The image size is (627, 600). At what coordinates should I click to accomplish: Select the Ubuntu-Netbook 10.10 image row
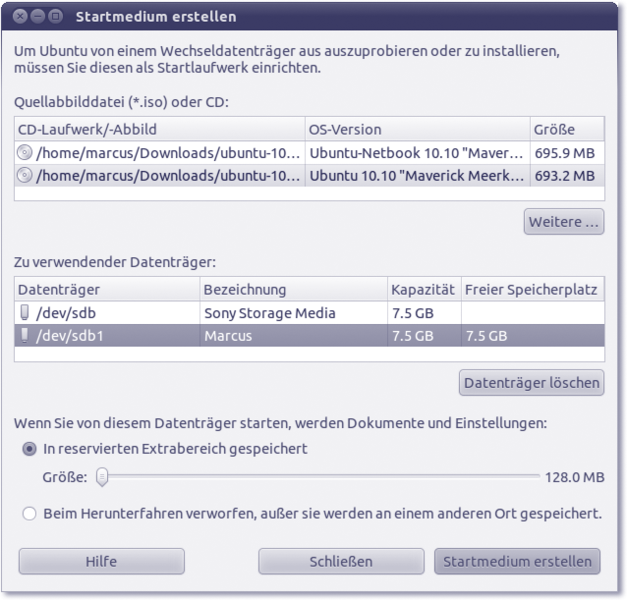coord(300,153)
